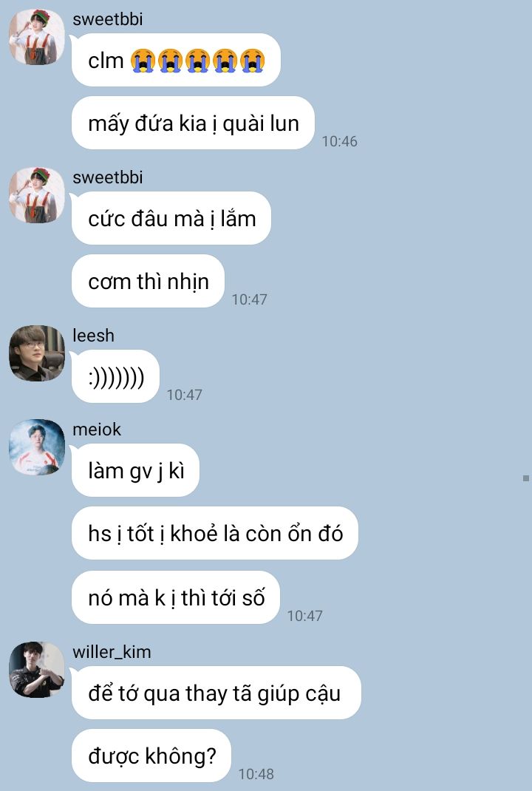View leesh's profile picture
The width and height of the screenshot is (532, 791).
37,353
